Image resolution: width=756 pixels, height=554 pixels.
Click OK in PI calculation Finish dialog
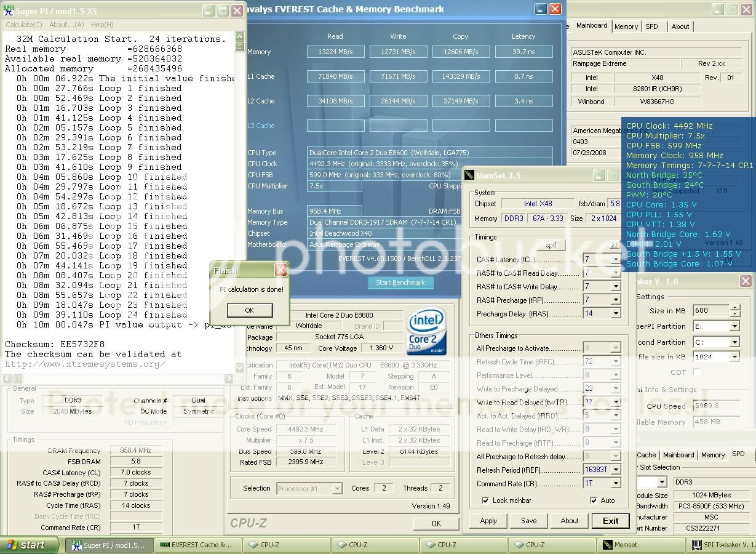point(249,310)
